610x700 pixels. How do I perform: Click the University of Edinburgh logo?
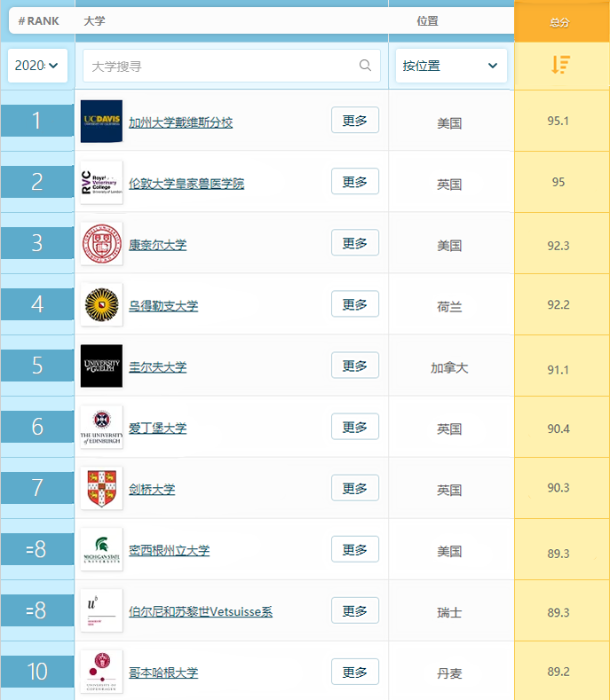click(101, 428)
